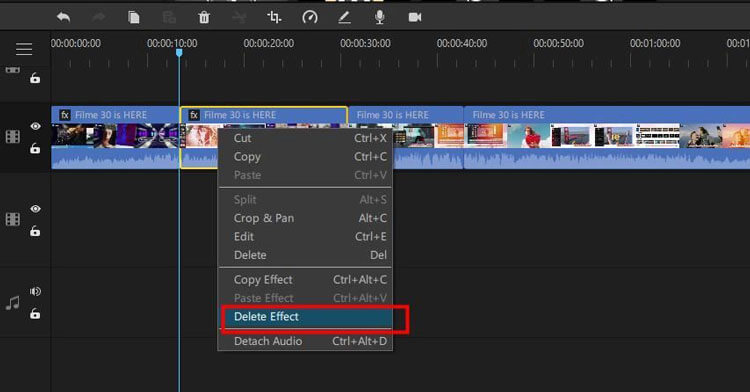Click the second video track's film strip icon

click(13, 219)
